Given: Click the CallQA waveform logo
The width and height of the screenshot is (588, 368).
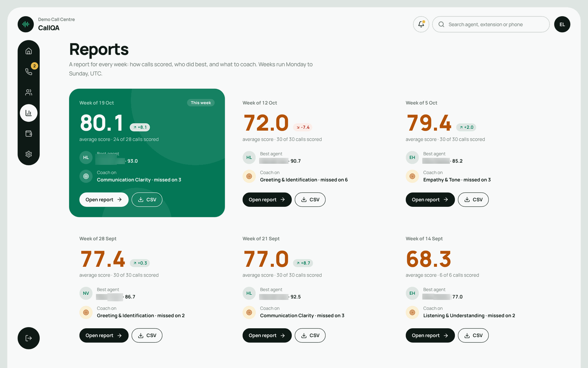Looking at the screenshot, I should pyautogui.click(x=26, y=24).
